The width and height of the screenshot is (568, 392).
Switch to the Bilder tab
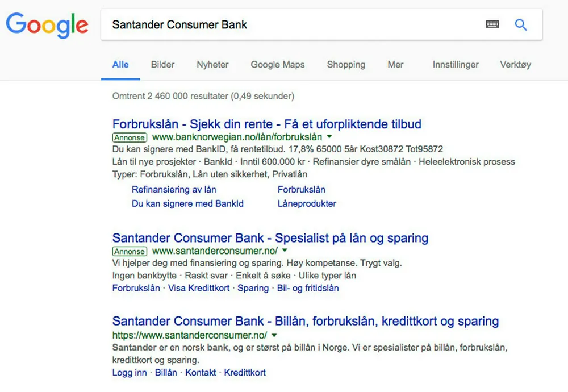coord(162,64)
